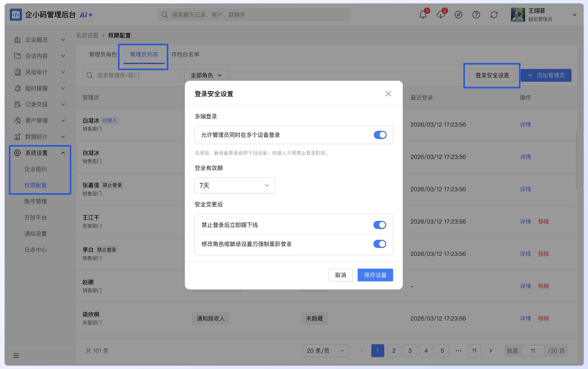Toggle 修改角色或敏感设置后强制重新登录 switch
This screenshot has width=588, height=369.
coord(380,244)
